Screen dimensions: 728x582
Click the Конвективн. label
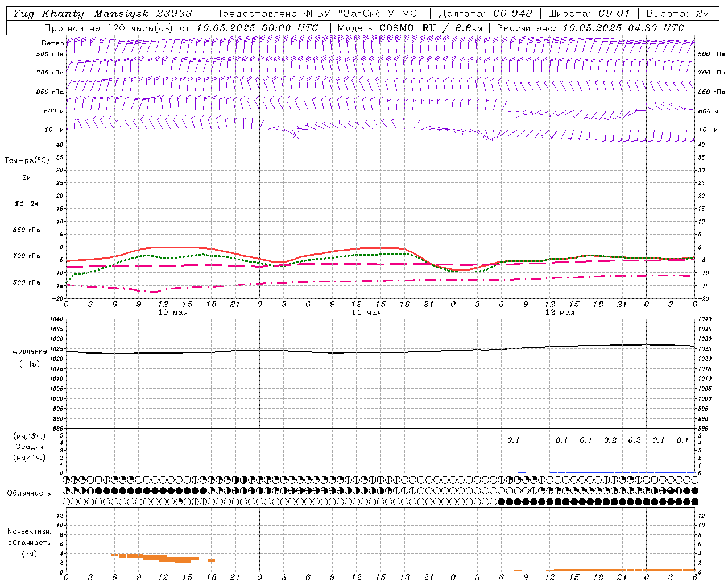pyautogui.click(x=29, y=531)
